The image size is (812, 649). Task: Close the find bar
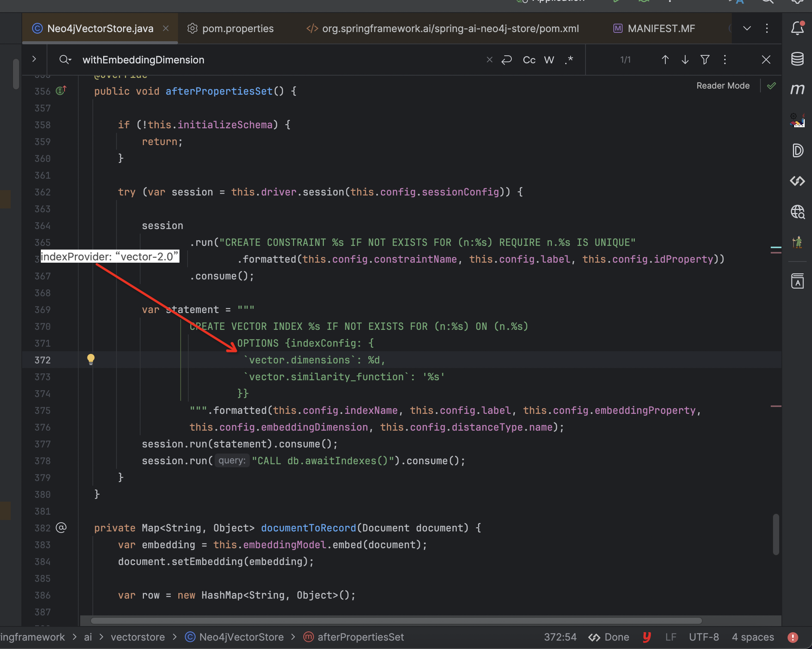[x=766, y=60]
